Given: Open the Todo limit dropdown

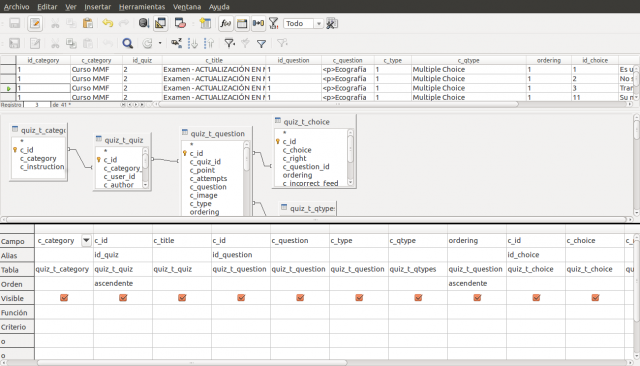Looking at the screenshot, I should click(x=319, y=24).
